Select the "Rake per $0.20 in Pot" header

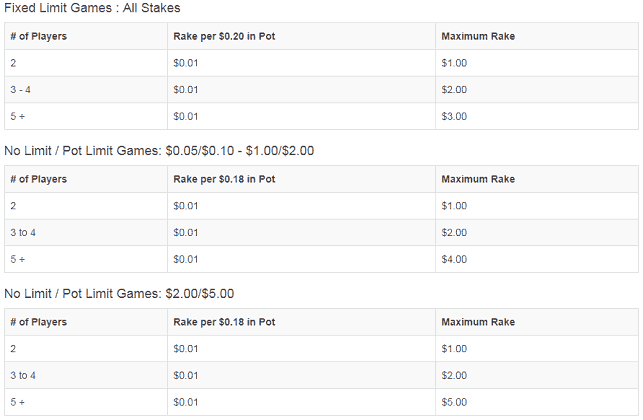(224, 37)
